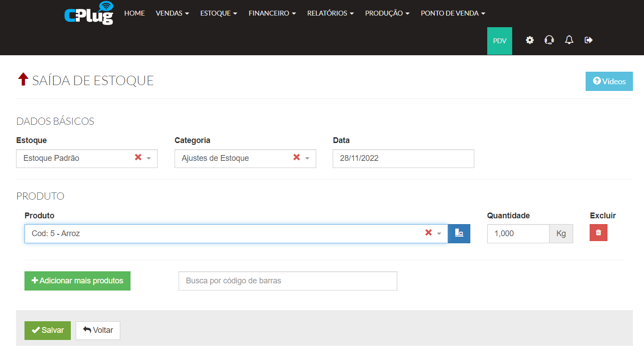Click Adicionar mais produtos button
This screenshot has width=644, height=356.
77,281
